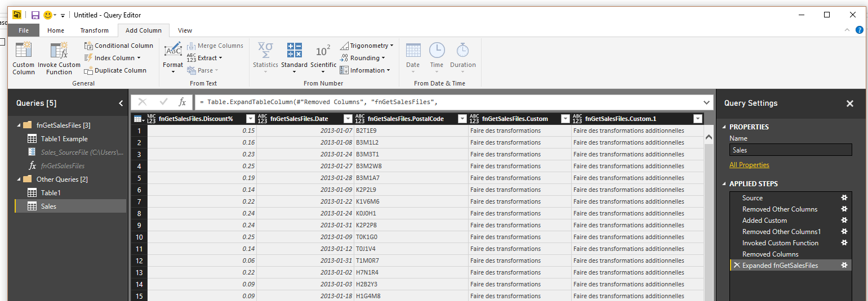Click the Custom Column icon
Screen dimensions: 868x301
point(24,52)
